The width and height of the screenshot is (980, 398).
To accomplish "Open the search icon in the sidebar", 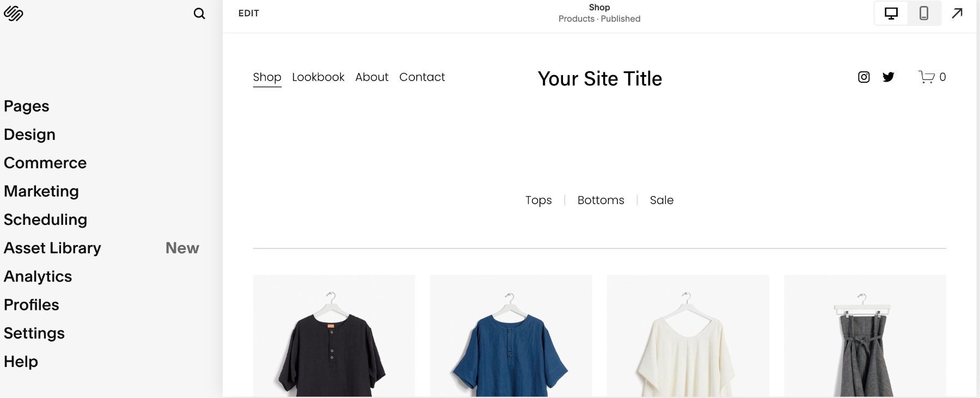I will pos(199,13).
